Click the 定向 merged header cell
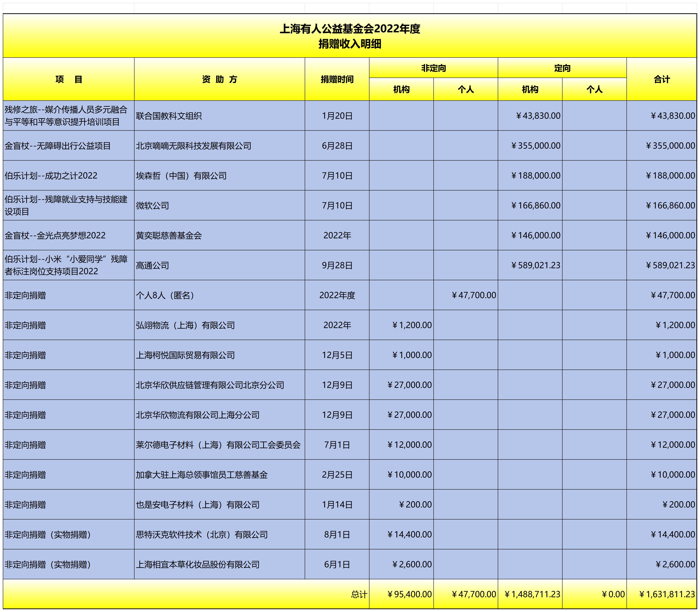Viewport: 700px width, 612px height. pos(562,68)
